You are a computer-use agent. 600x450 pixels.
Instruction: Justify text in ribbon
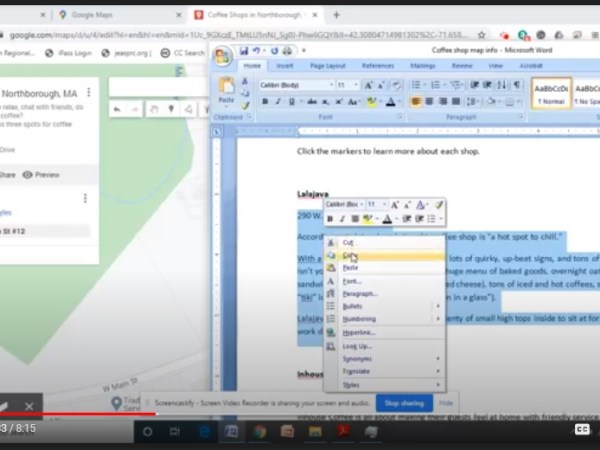pyautogui.click(x=456, y=102)
